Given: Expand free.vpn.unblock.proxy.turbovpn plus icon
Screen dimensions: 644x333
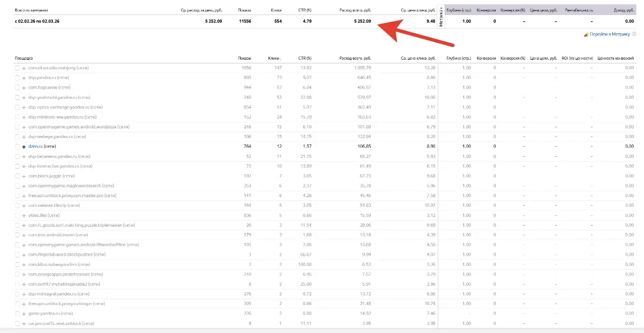Looking at the screenshot, I should click(x=24, y=304).
